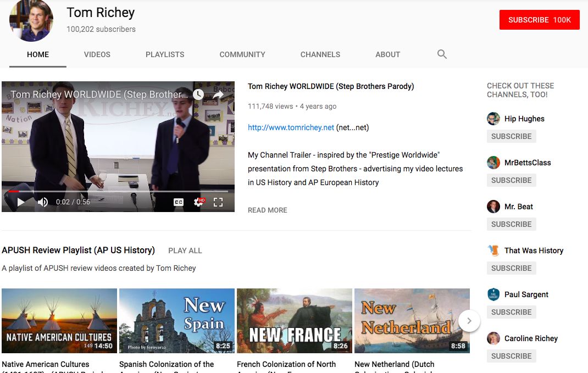Screen dimensions: 588x373
Task: Enter fullscreen on the trailer
Action: tap(218, 202)
